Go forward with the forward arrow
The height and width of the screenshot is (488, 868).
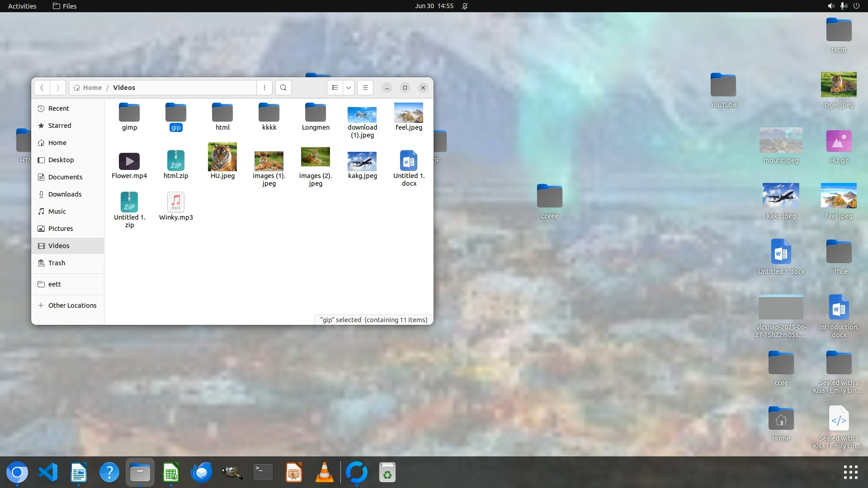[x=58, y=88]
